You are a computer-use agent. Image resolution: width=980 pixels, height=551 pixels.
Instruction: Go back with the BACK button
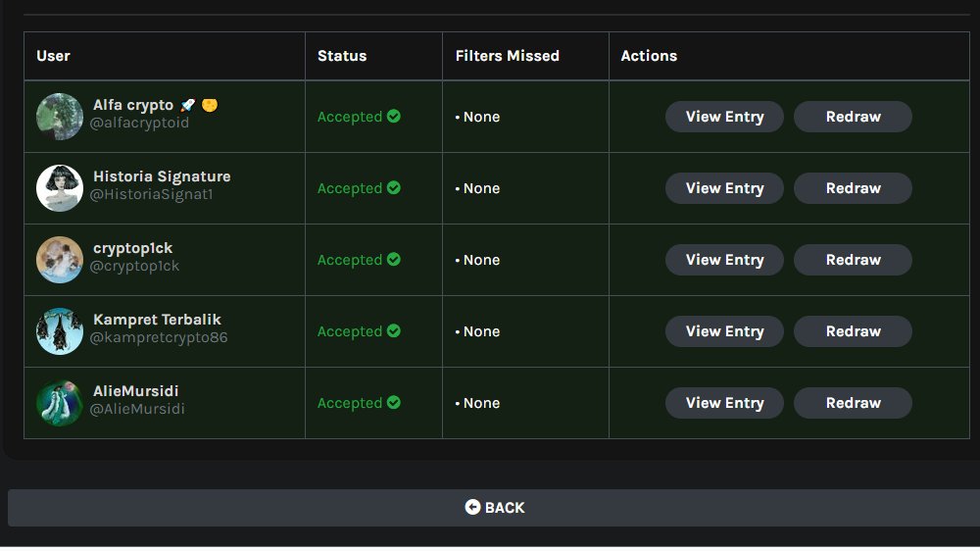[x=494, y=508]
